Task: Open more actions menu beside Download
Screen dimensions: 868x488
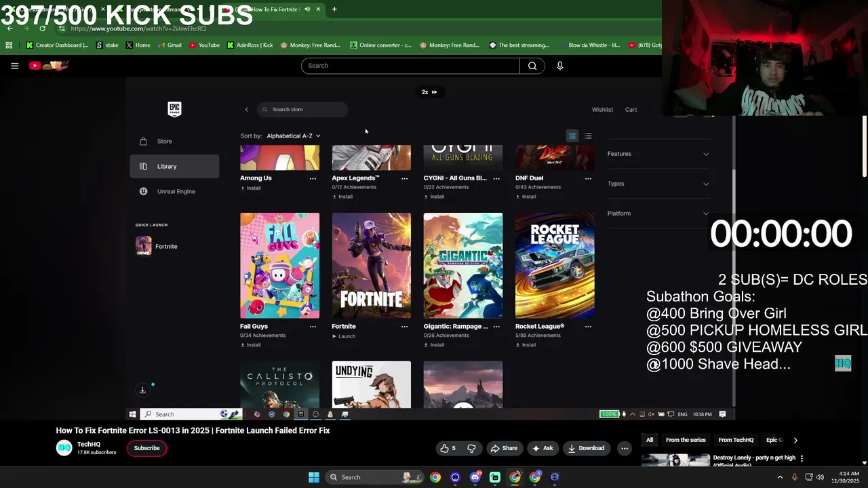Action: [x=625, y=448]
